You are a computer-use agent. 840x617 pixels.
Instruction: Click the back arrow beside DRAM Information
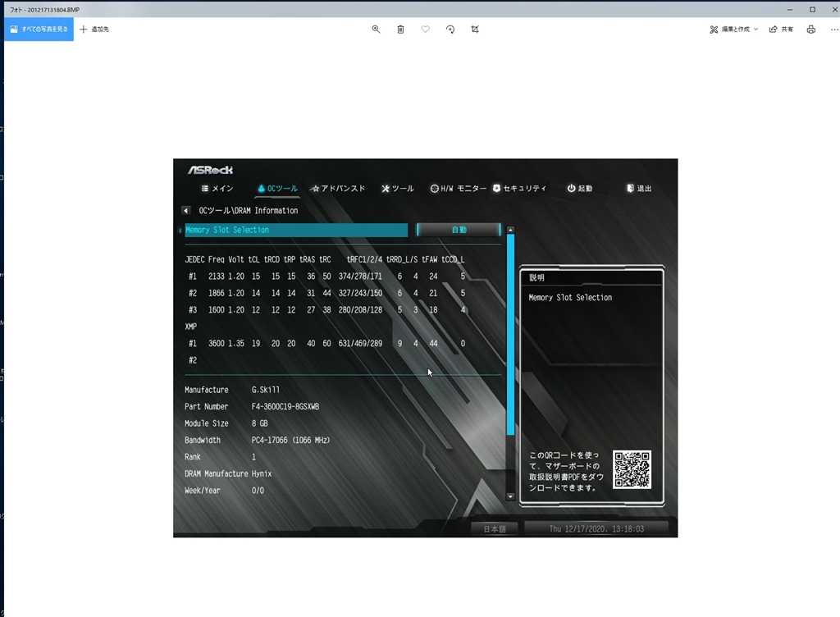(186, 211)
